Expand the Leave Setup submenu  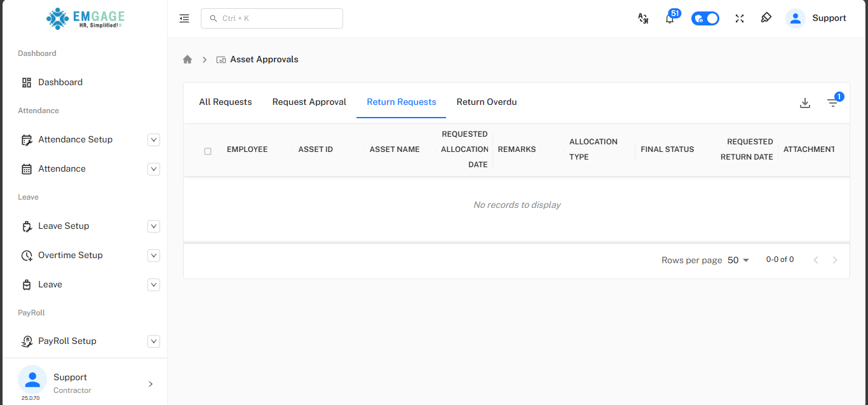[153, 226]
